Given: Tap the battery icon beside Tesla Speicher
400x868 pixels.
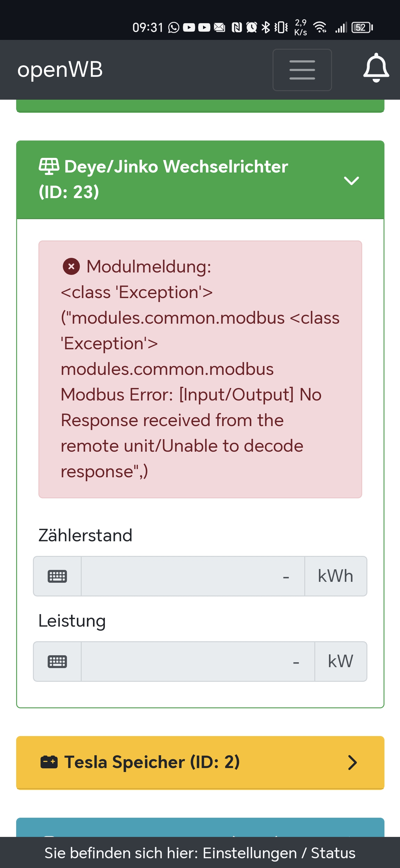Looking at the screenshot, I should click(x=49, y=762).
